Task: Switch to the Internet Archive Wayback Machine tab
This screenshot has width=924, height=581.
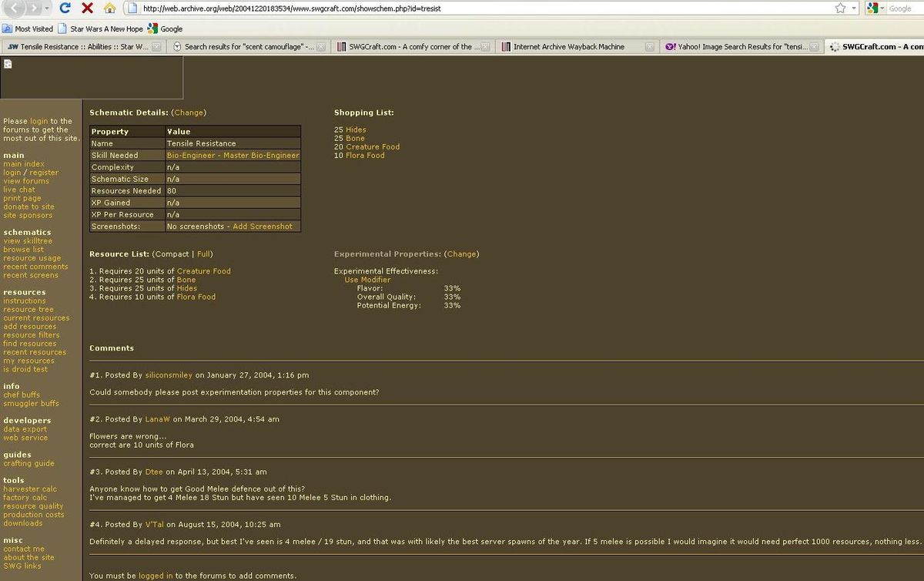Action: point(568,46)
